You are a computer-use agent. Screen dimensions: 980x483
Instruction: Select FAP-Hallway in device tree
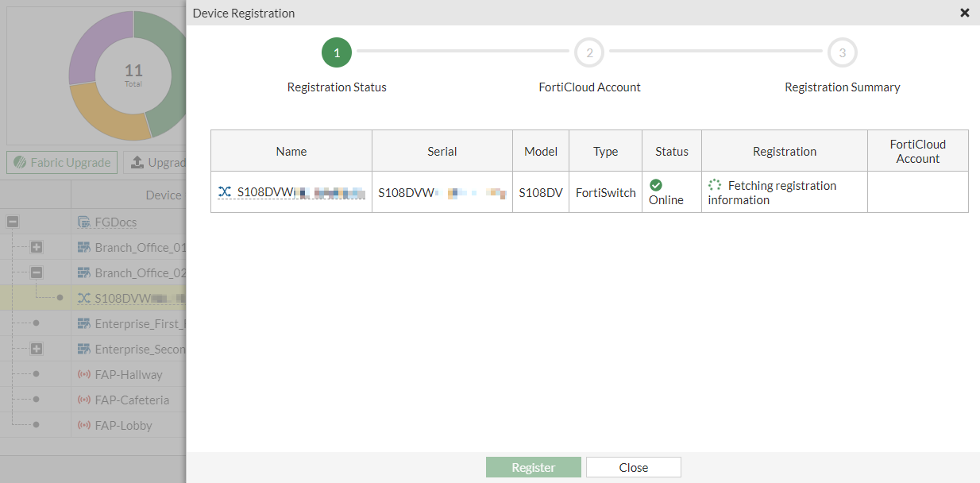tap(93, 374)
